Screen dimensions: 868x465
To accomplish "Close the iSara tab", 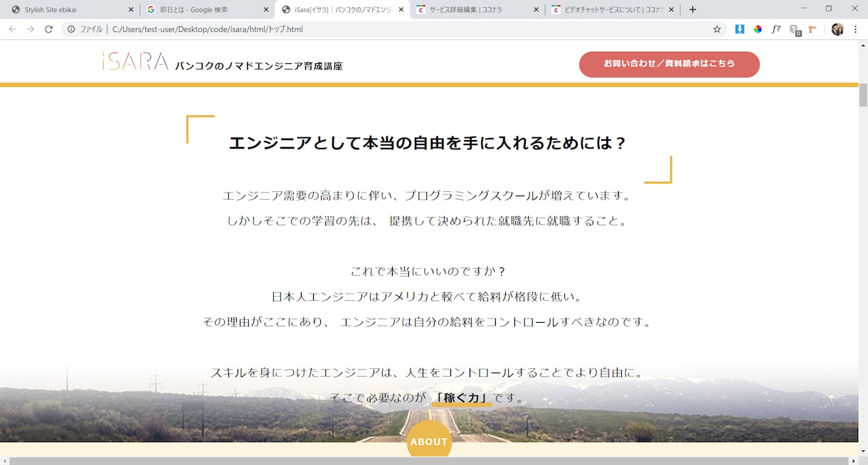I will click(401, 10).
